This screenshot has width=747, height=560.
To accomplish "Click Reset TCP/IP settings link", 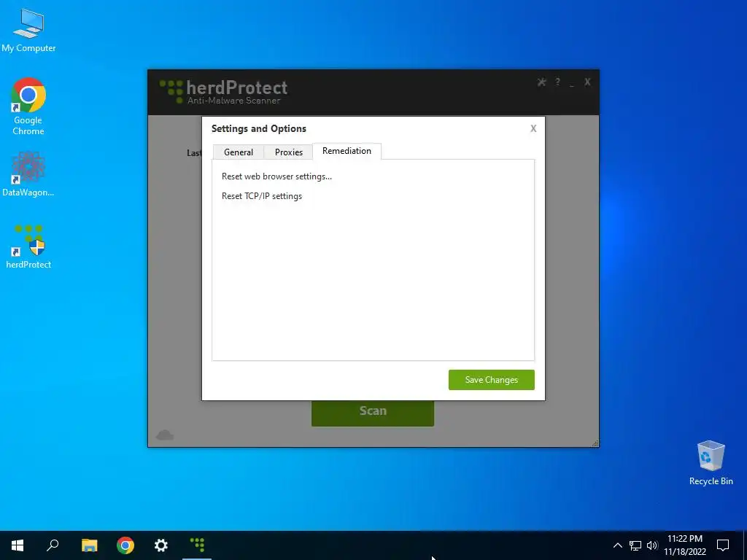I will (262, 196).
